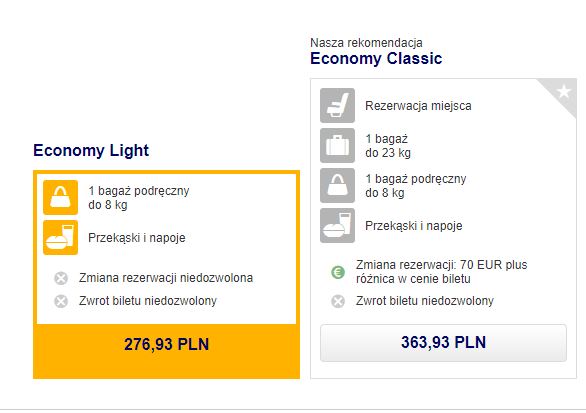Click the 23 kg suitcase icon

[x=337, y=145]
